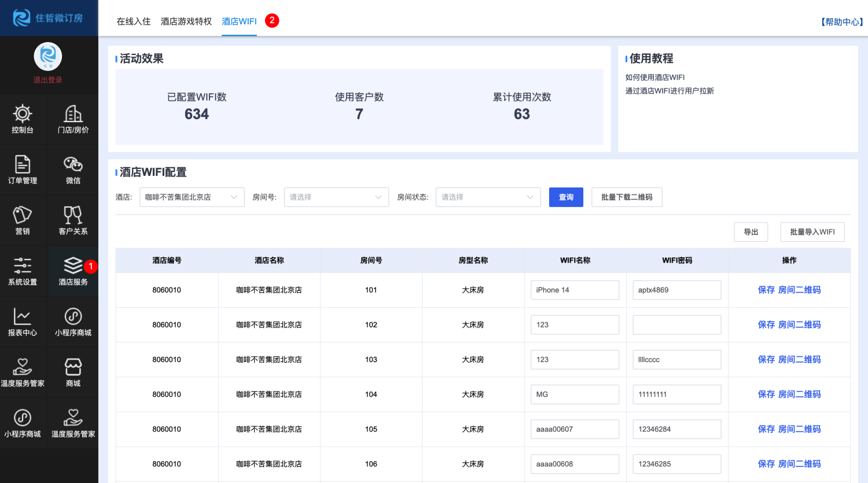Open 房间二维码 for room 103
Viewport: 868px width, 483px height.
coord(800,359)
